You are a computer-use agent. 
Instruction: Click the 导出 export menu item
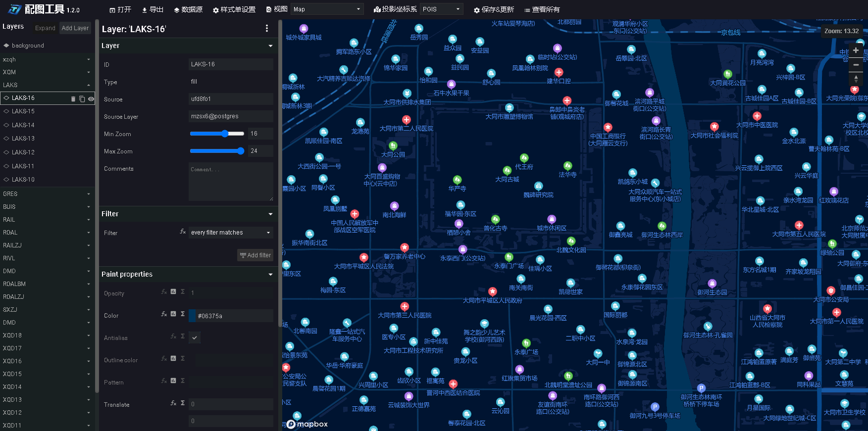click(x=153, y=9)
